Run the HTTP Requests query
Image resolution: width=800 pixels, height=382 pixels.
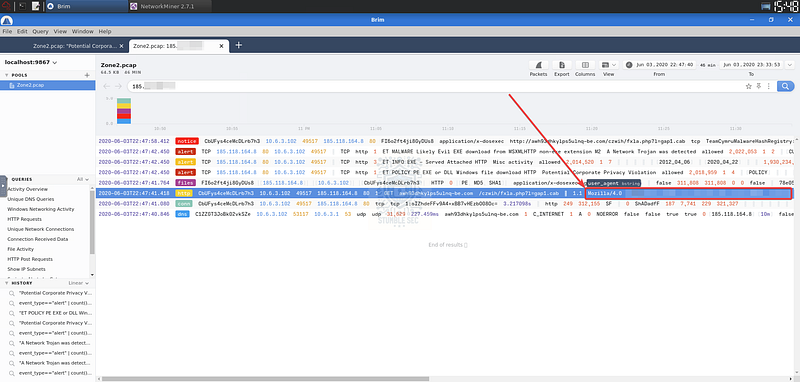click(24, 219)
